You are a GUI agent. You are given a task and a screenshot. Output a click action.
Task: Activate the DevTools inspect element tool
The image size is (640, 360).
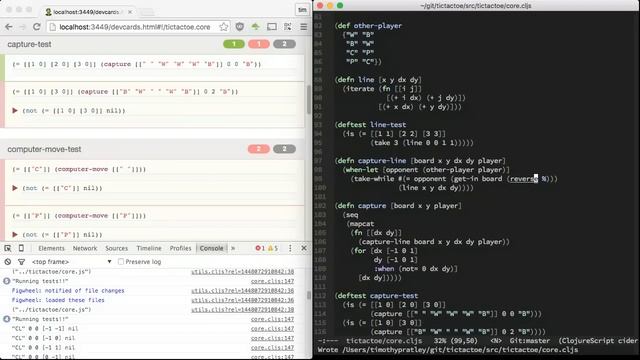[x=8, y=248]
